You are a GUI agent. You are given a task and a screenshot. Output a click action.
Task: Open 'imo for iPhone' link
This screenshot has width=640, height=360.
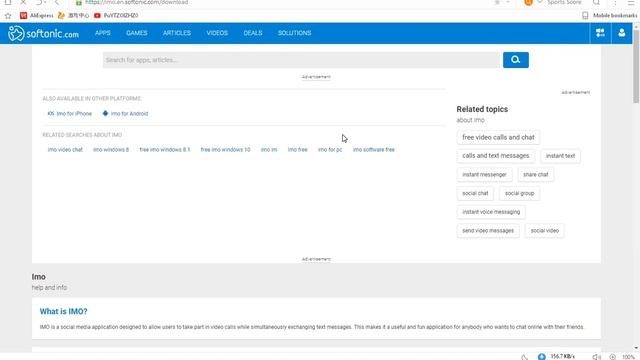(x=70, y=113)
